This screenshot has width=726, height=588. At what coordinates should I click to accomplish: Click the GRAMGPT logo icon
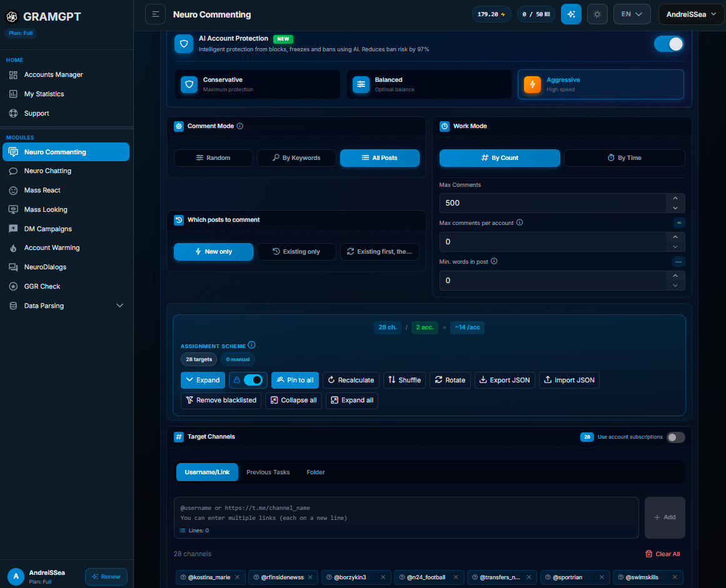pos(12,17)
